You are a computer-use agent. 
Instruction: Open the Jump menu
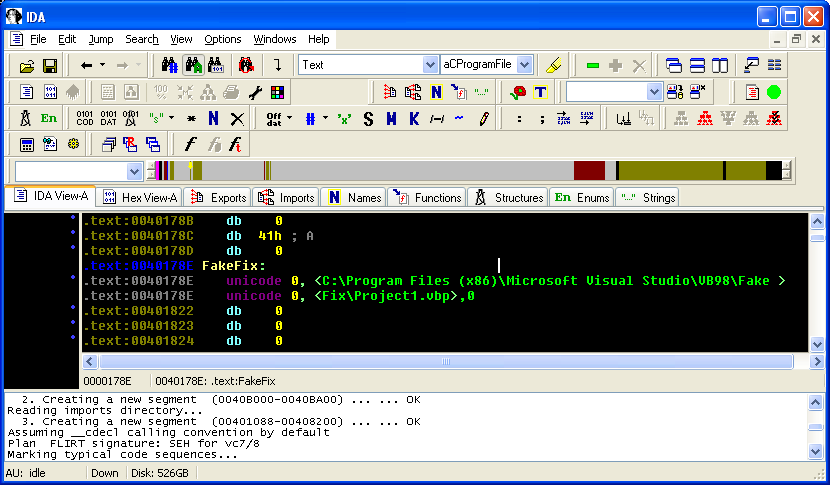[101, 39]
